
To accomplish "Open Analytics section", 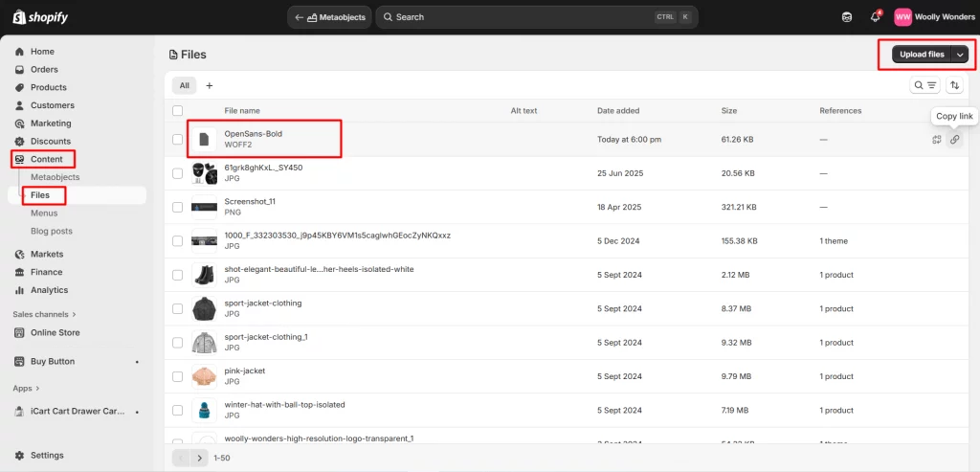I will (x=49, y=290).
